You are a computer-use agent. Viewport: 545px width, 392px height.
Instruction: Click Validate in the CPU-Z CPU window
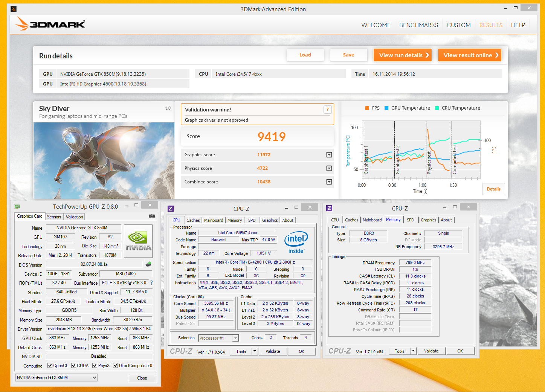click(x=273, y=351)
